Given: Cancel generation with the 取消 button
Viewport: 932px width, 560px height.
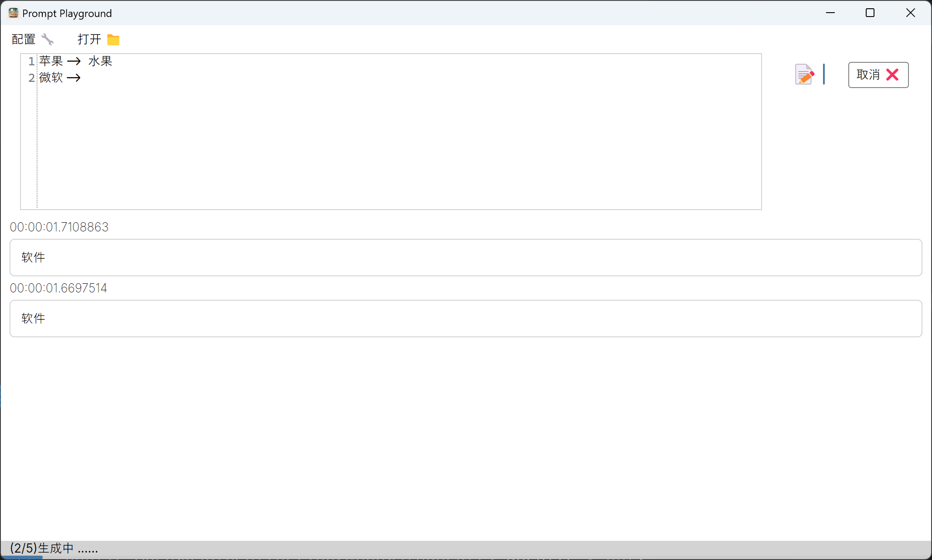Looking at the screenshot, I should 878,75.
